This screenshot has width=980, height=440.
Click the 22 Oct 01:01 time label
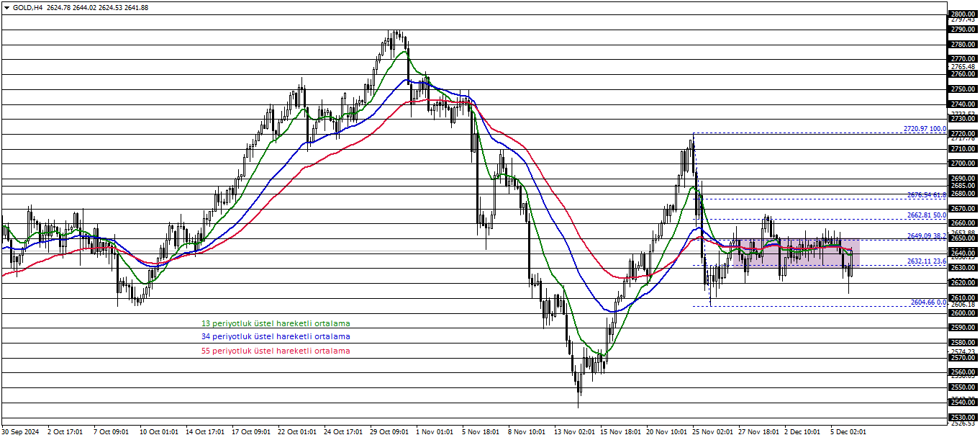tap(297, 432)
